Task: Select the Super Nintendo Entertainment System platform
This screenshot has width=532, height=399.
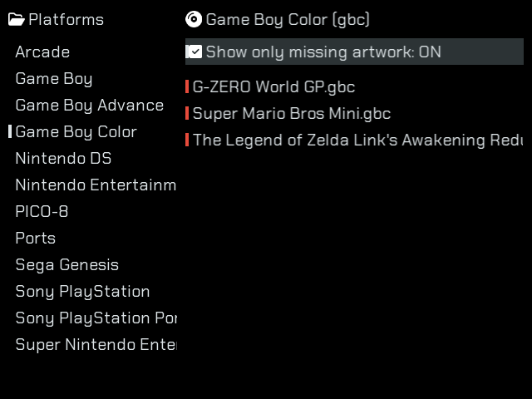Action: (x=96, y=344)
